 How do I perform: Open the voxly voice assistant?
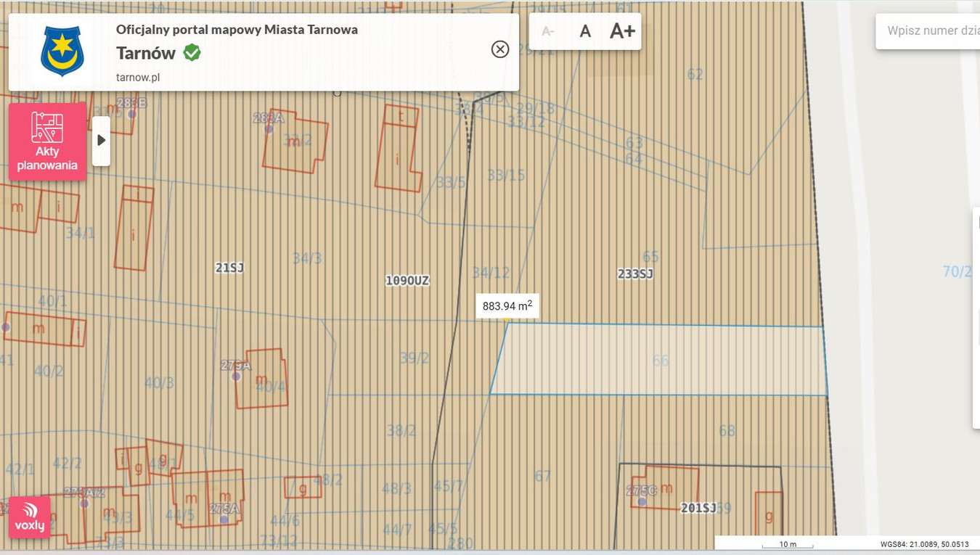(x=30, y=517)
